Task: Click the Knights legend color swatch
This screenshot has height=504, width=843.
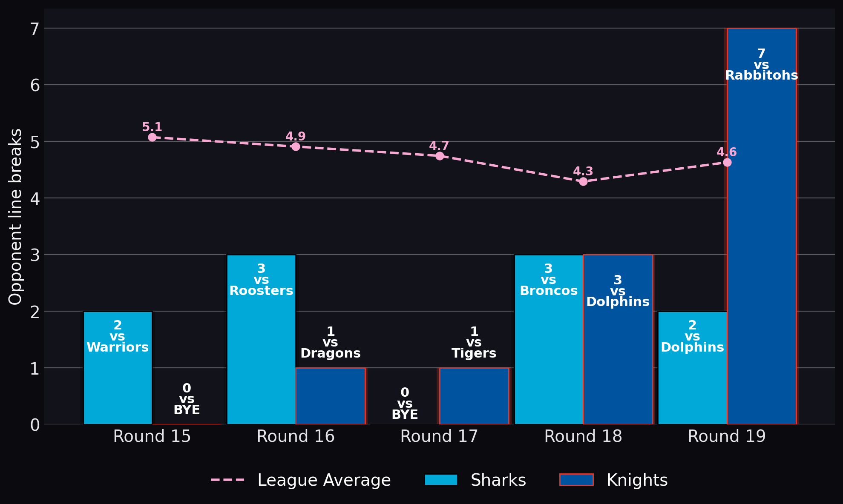Action: point(576,480)
